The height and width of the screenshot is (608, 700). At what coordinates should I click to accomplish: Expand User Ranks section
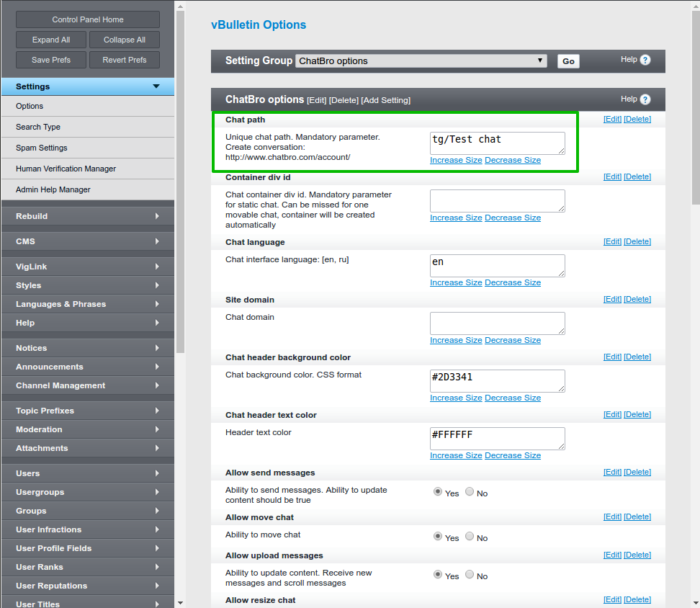[x=88, y=568]
